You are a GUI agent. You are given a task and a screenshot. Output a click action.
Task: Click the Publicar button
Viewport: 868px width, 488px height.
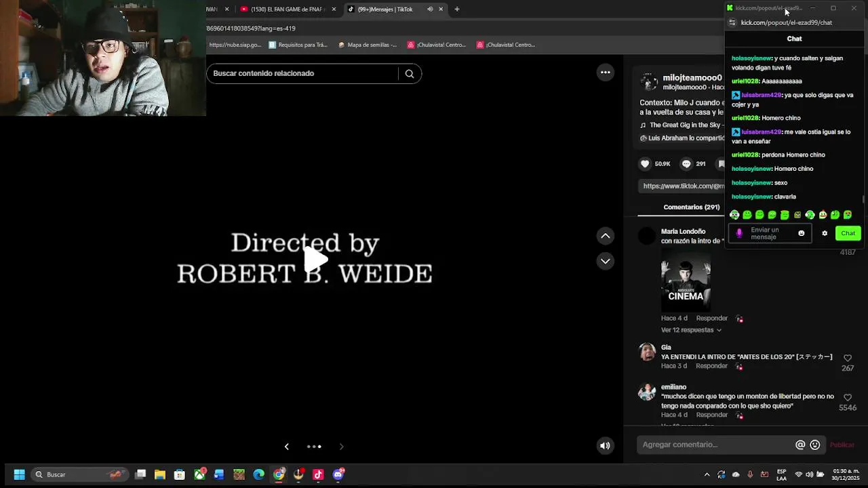click(x=842, y=445)
